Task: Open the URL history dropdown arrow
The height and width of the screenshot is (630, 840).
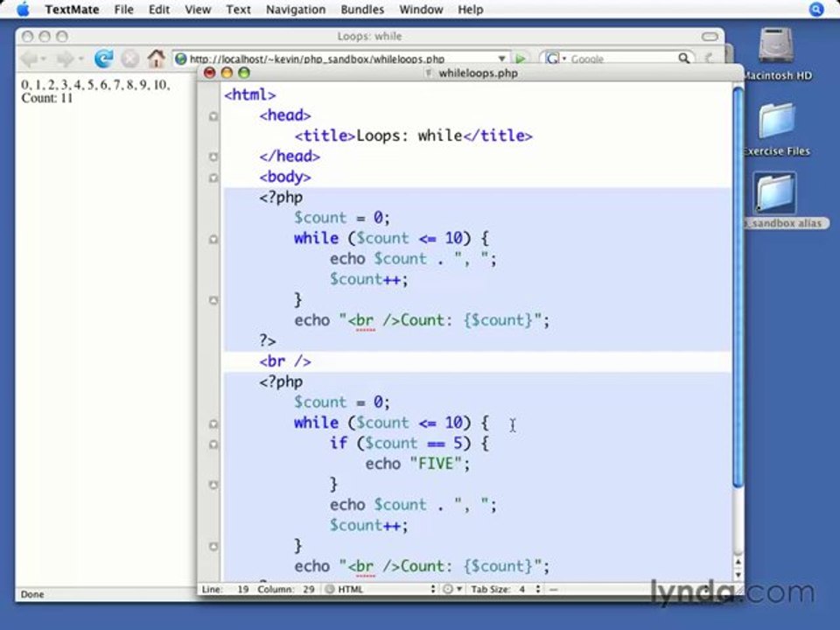Action: coord(502,59)
